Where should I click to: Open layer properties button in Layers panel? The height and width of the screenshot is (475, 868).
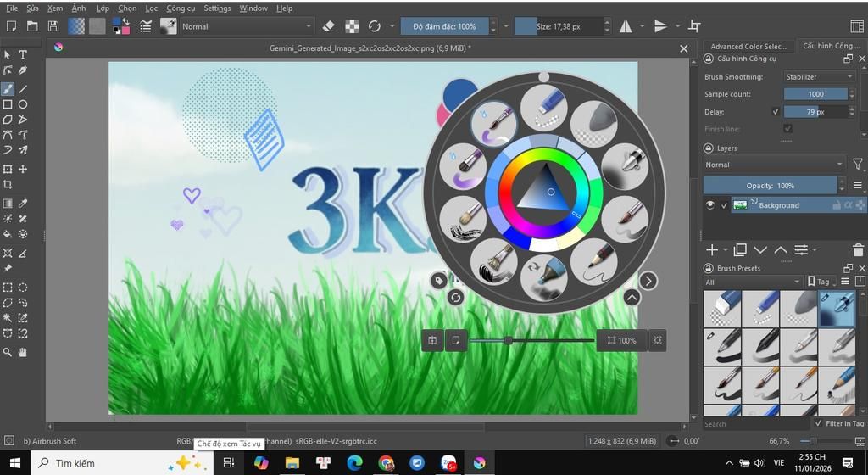tap(800, 250)
